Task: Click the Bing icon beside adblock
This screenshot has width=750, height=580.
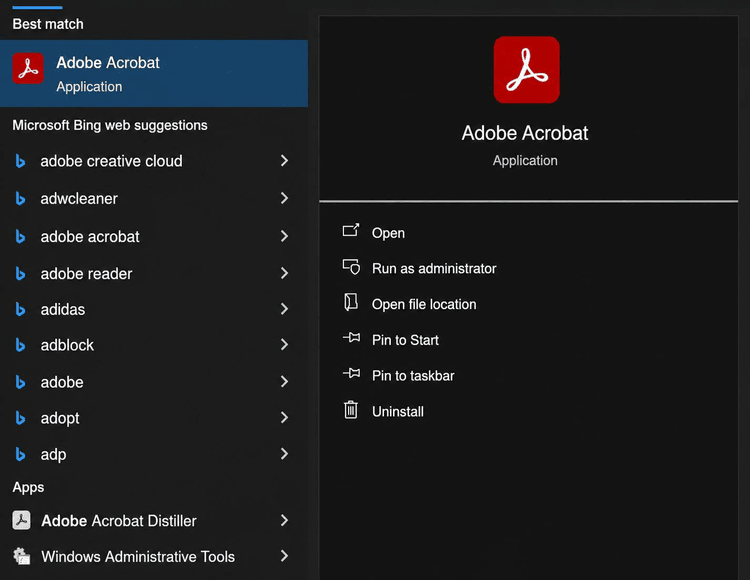Action: click(x=20, y=345)
